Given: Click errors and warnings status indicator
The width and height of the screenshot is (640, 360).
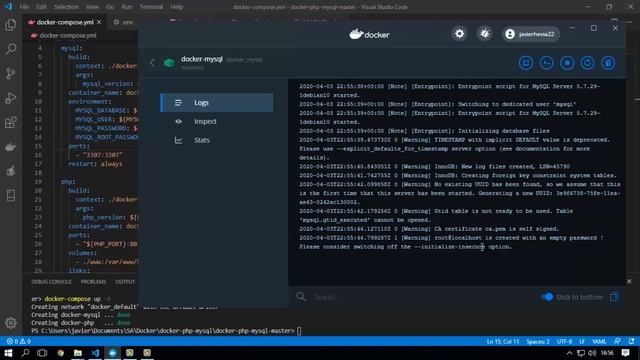Looking at the screenshot, I should [19, 341].
